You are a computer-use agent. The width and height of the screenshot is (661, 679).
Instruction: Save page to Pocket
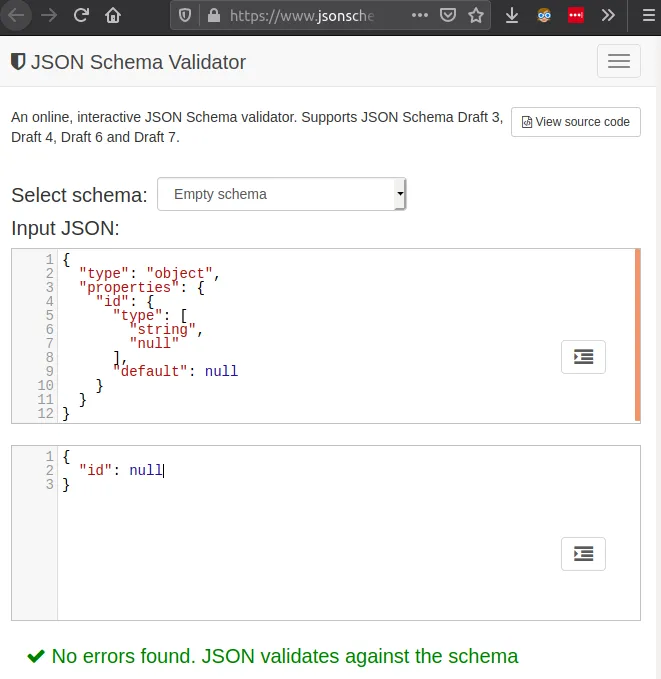pyautogui.click(x=447, y=16)
